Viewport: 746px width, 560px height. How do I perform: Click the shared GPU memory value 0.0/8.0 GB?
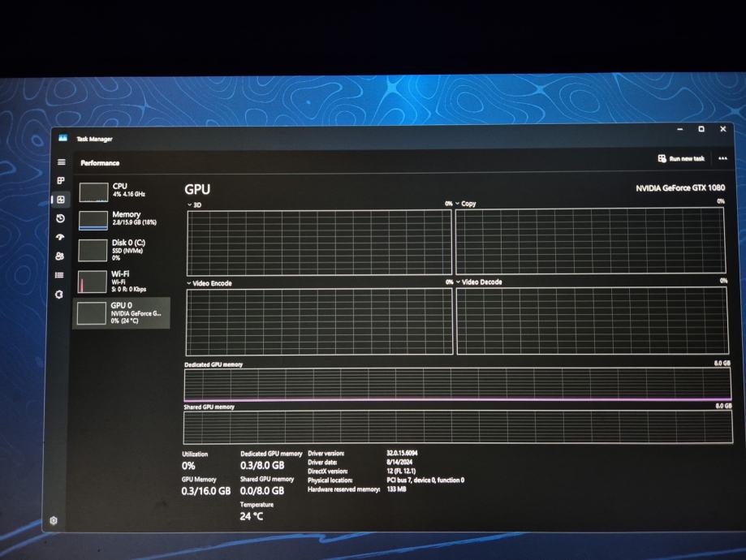click(262, 490)
